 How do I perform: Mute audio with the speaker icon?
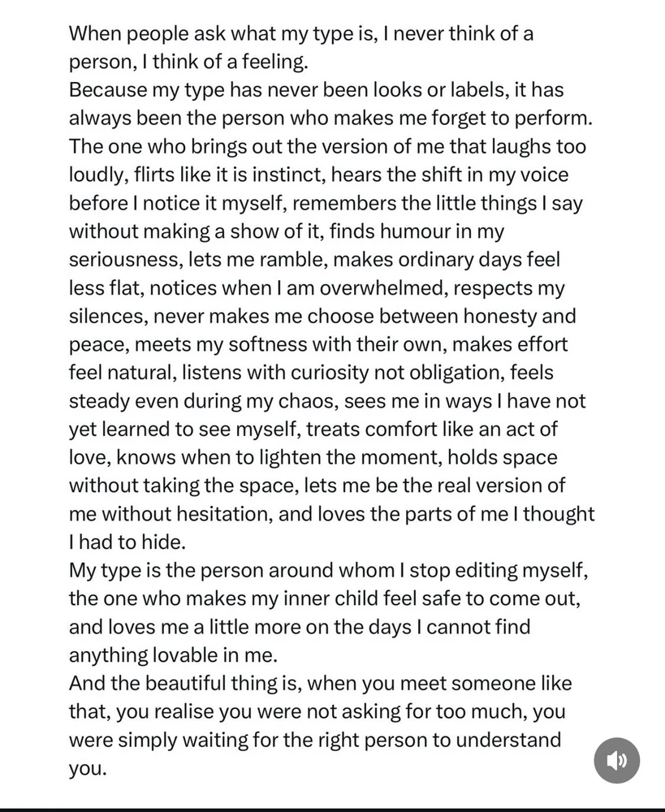coord(616,760)
